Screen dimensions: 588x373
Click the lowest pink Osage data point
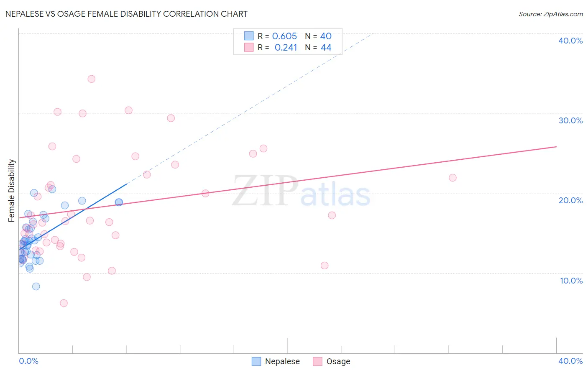pos(64,303)
